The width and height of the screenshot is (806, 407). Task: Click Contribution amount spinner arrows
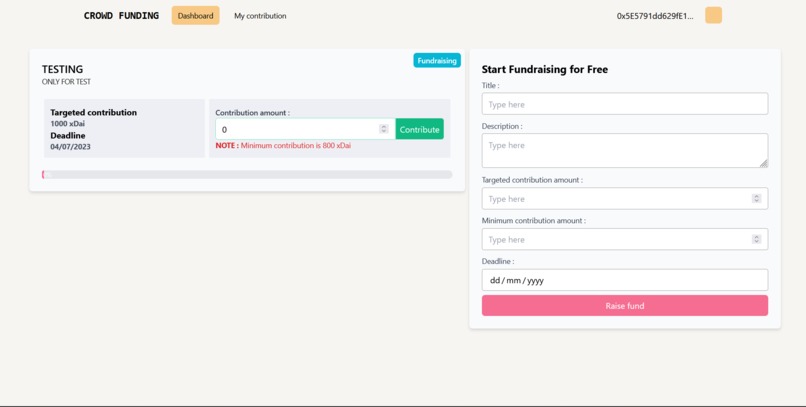384,129
